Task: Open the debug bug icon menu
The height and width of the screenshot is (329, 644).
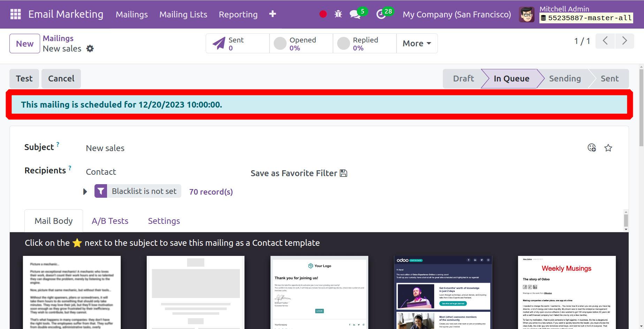Action: coord(338,14)
